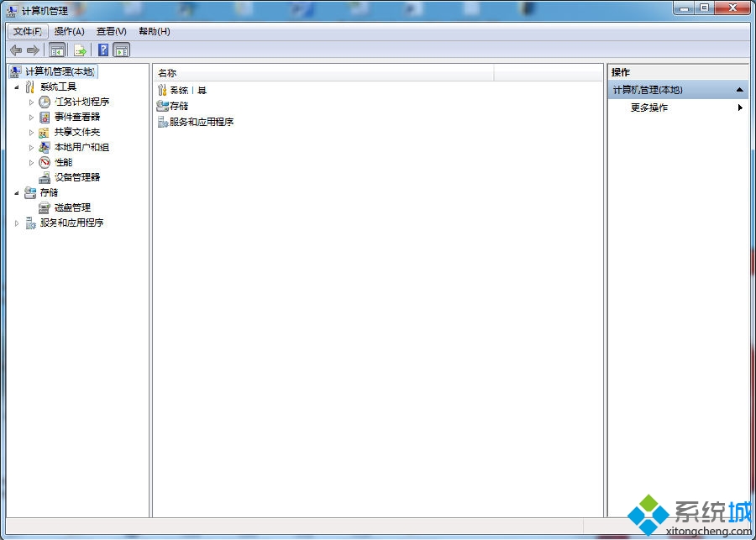Image resolution: width=756 pixels, height=540 pixels.
Task: Click the 计算机管理(本地) actions pane header
Action: (x=678, y=90)
